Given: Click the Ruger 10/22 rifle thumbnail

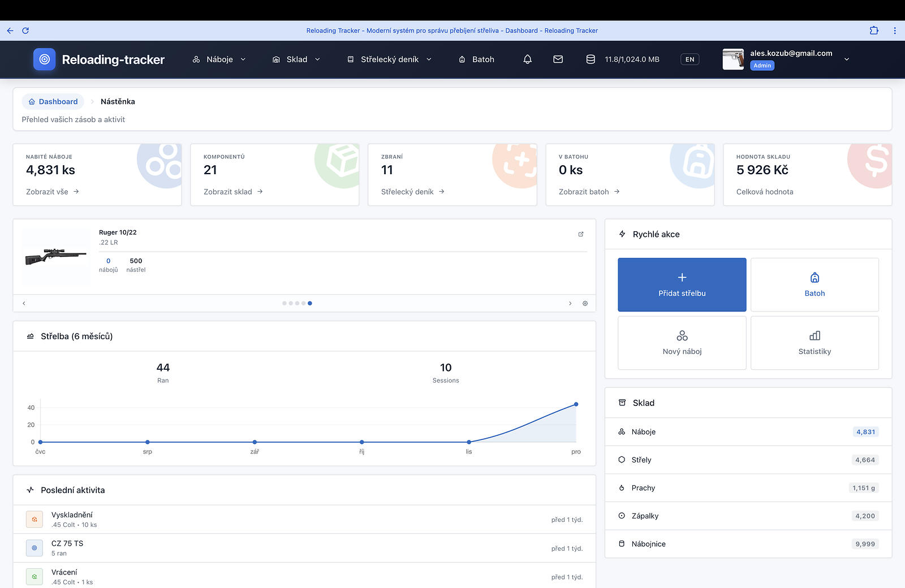Looking at the screenshot, I should click(55, 256).
